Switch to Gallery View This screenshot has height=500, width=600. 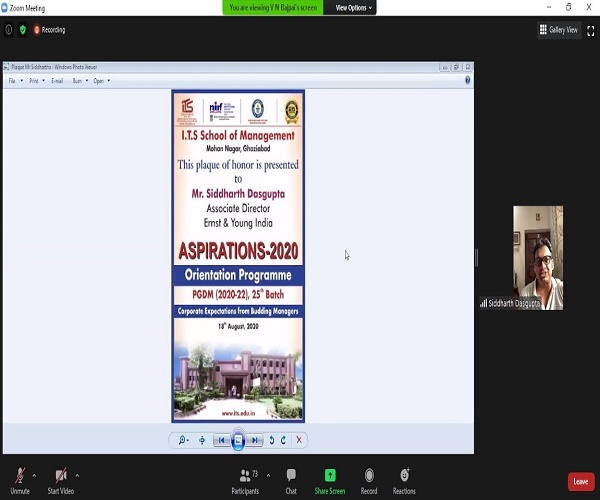[559, 30]
